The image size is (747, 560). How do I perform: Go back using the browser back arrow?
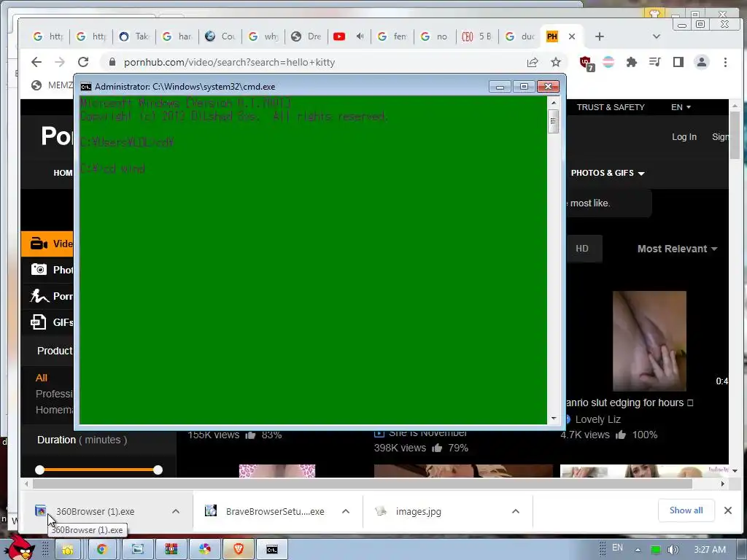pos(36,62)
